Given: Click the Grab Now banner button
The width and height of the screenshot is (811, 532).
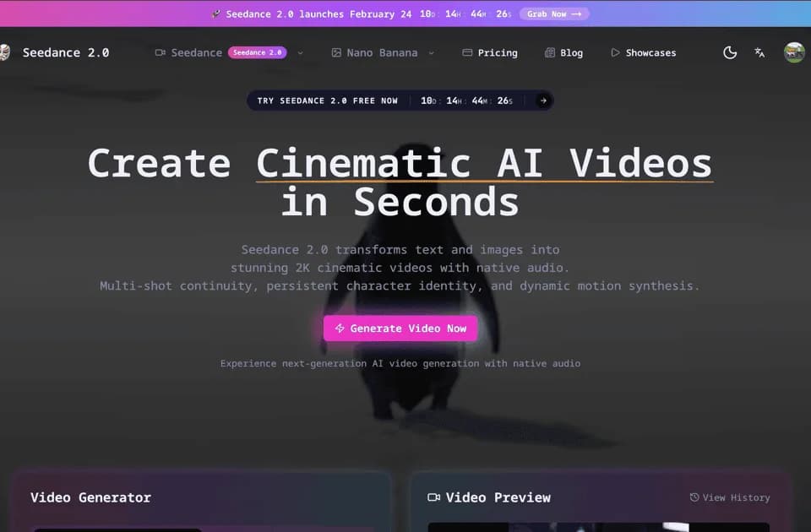Looking at the screenshot, I should pos(554,14).
